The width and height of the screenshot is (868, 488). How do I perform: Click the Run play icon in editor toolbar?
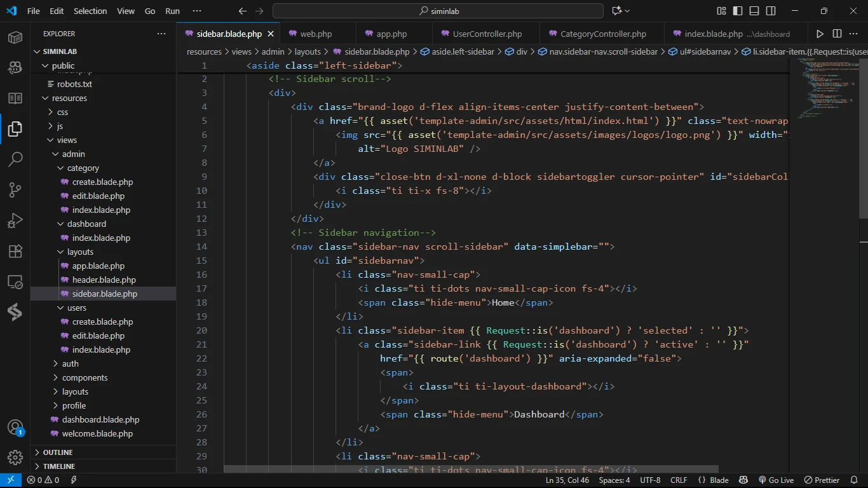pos(820,34)
